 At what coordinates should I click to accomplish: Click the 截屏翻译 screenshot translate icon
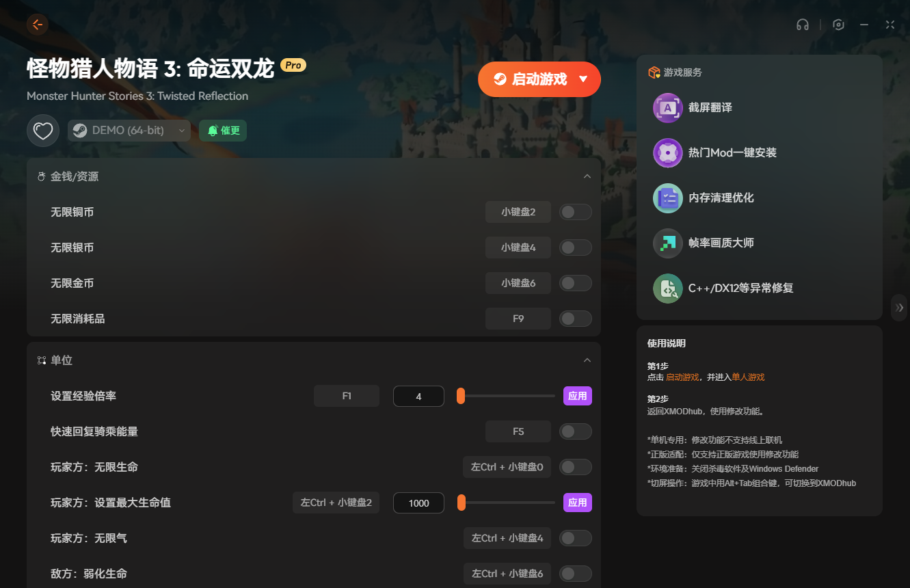pos(667,108)
